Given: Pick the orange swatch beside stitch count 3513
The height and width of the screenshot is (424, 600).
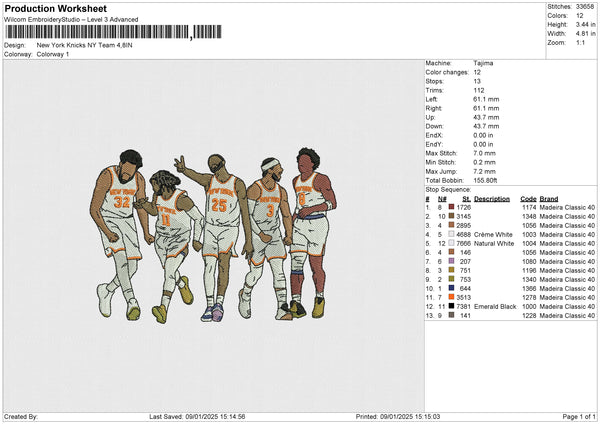Looking at the screenshot, I should click(x=452, y=297).
